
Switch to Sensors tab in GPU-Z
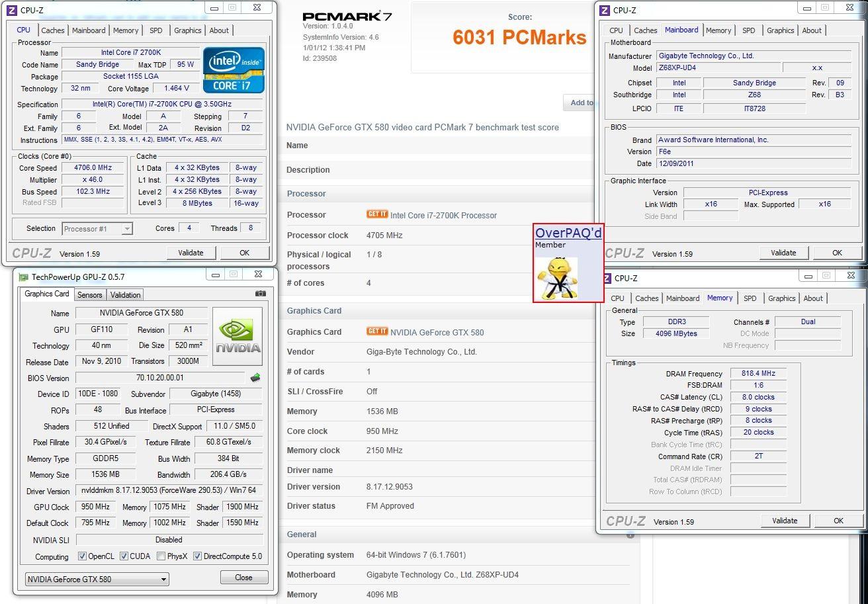tap(89, 295)
